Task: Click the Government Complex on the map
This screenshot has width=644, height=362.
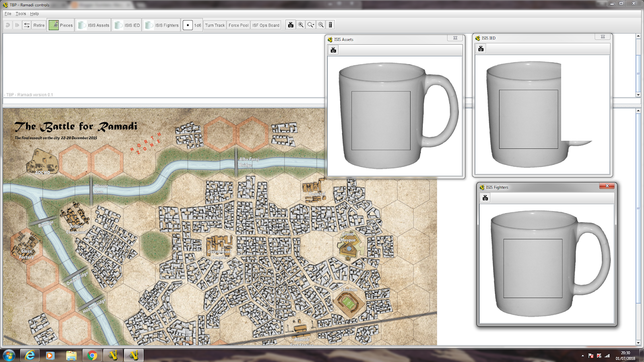Action: (219, 247)
